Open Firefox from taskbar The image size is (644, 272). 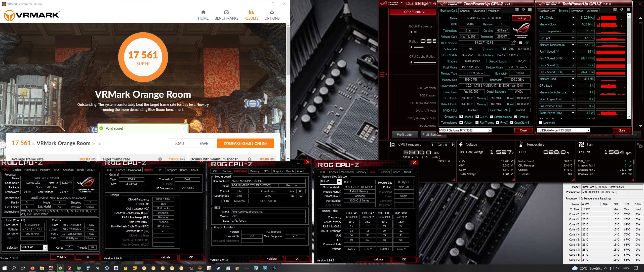click(x=32, y=268)
